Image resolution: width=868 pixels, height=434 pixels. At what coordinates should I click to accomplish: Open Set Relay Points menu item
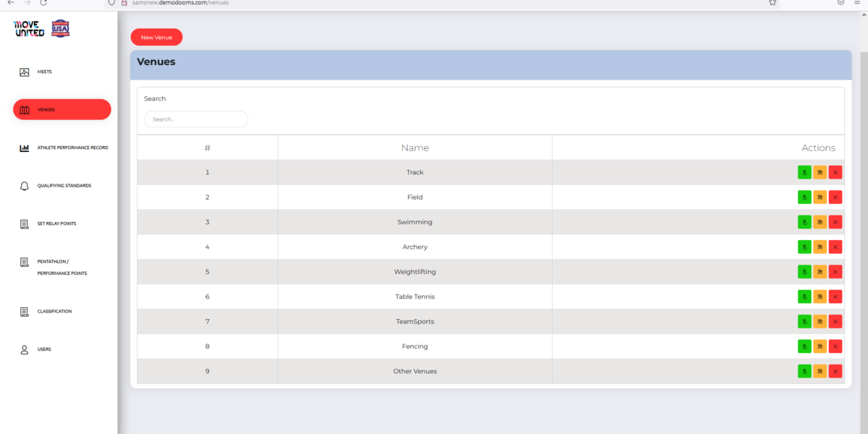click(x=56, y=224)
